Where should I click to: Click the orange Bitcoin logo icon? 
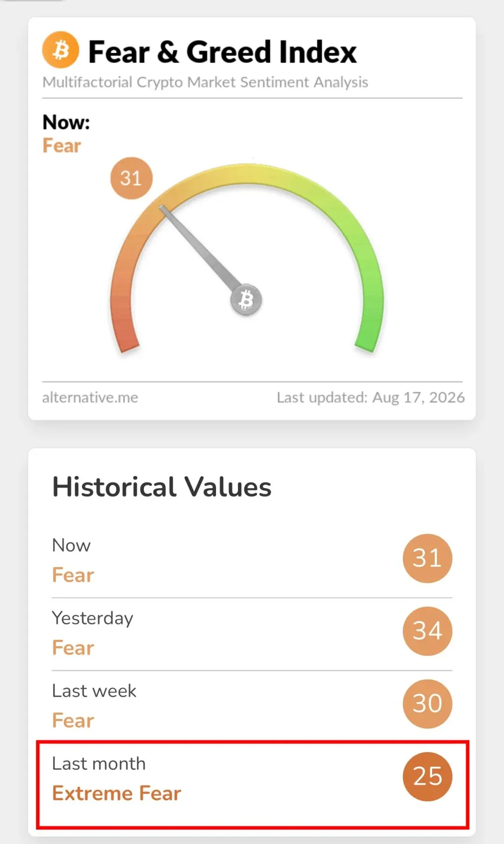61,50
